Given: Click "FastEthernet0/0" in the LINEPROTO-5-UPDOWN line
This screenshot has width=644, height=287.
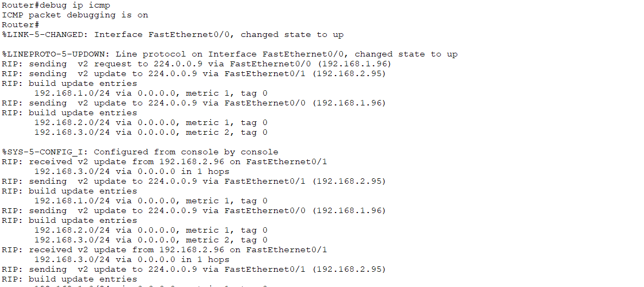Looking at the screenshot, I should 306,54.
